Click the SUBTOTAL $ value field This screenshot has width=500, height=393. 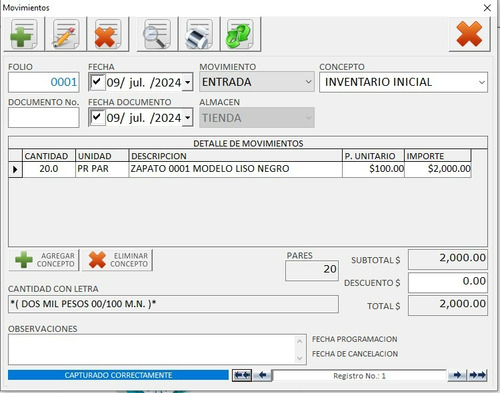pos(448,259)
